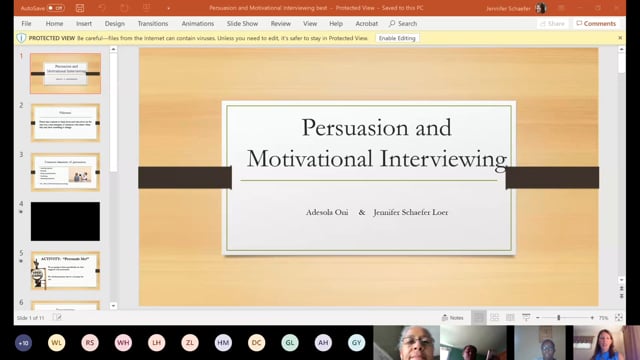Click participant avatar ZL
The height and width of the screenshot is (360, 640).
pos(190,343)
